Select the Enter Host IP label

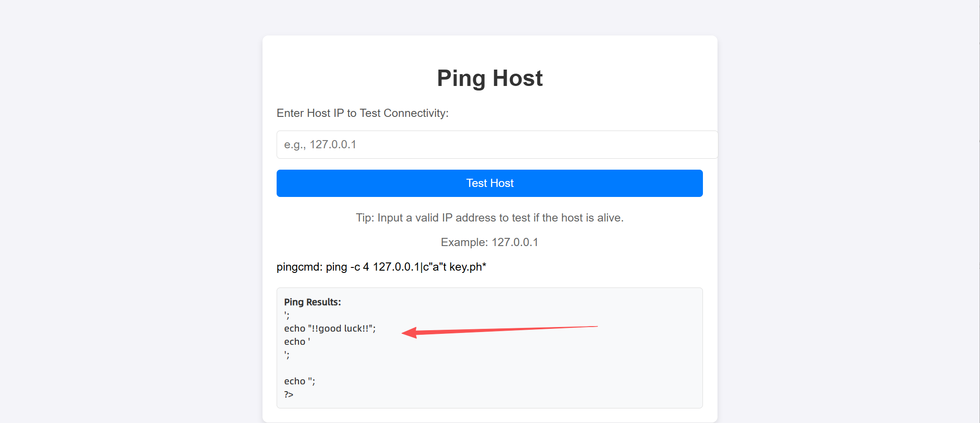tap(362, 113)
